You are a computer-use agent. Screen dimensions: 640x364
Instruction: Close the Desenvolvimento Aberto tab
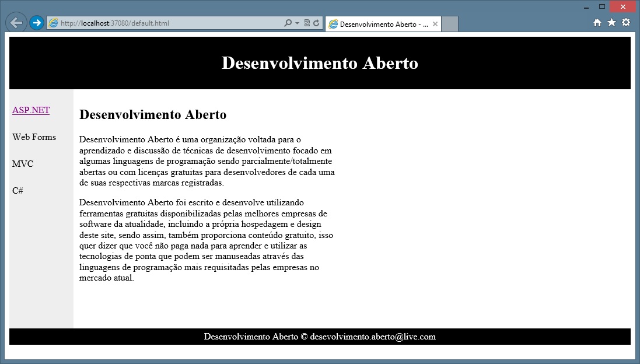pos(435,24)
